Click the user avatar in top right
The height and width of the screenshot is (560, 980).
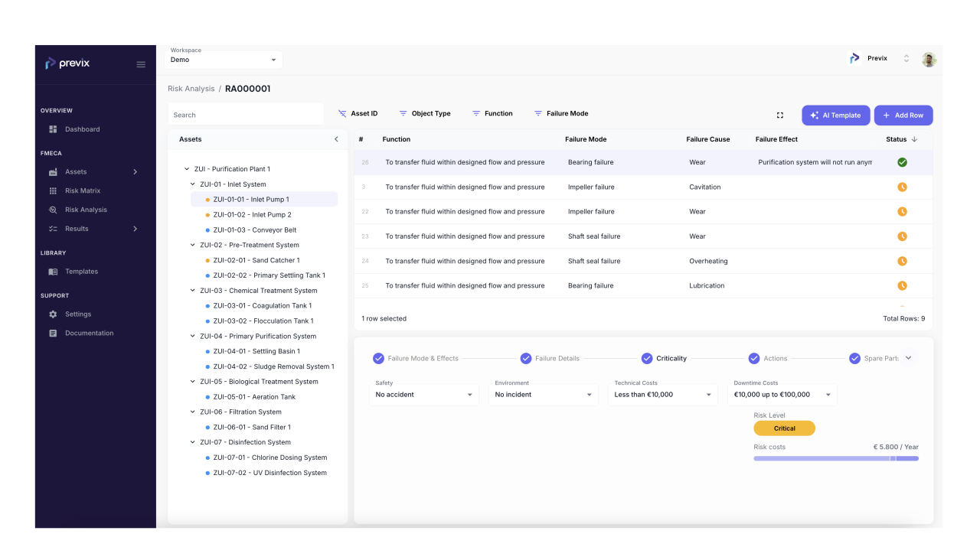tap(929, 59)
